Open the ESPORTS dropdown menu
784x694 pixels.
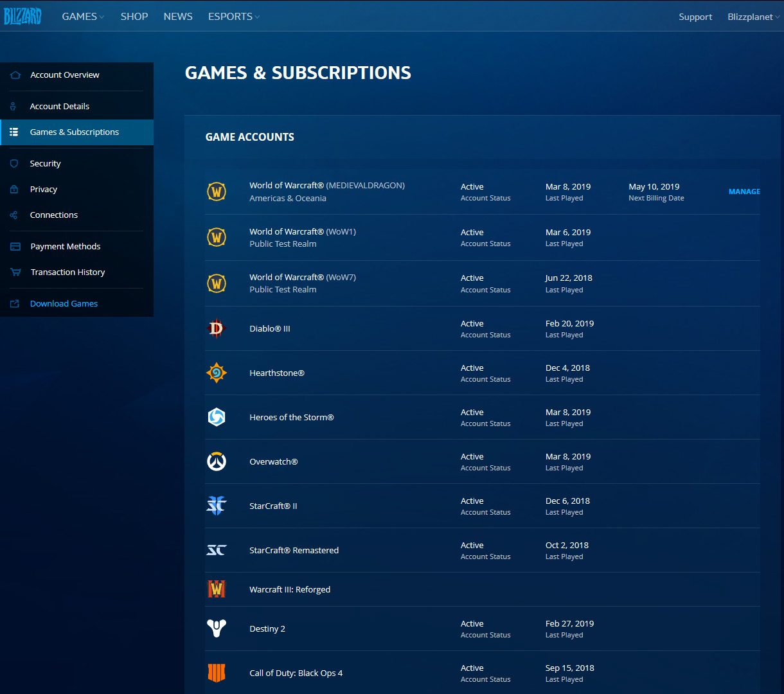[x=234, y=17]
